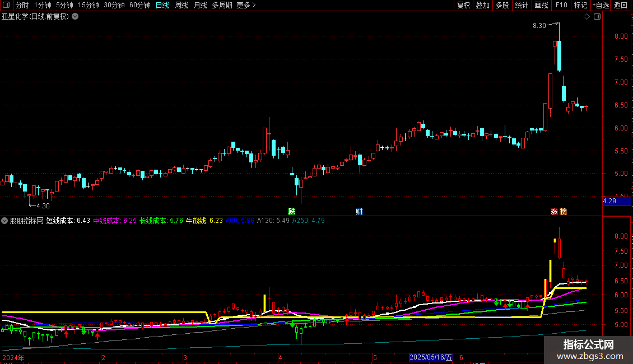This screenshot has height=364, width=633.
Task: Click the A120: 5.49 value
Action: (273, 221)
